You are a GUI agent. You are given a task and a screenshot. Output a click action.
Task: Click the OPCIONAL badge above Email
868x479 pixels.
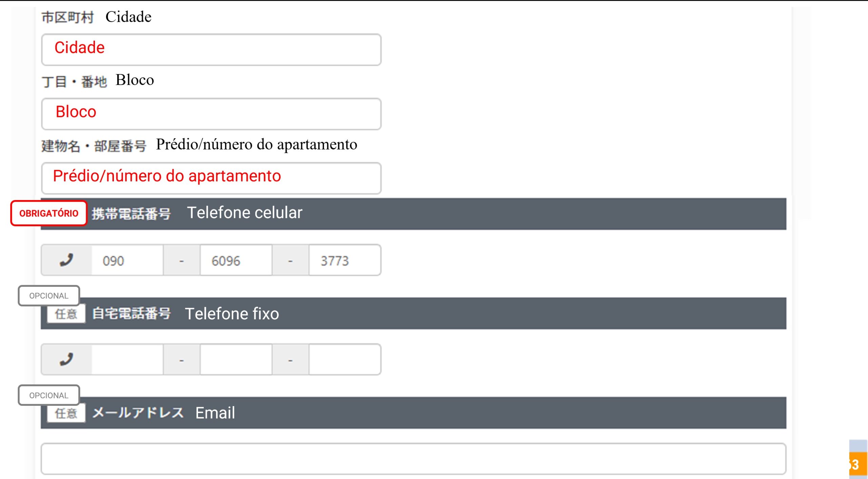point(49,395)
